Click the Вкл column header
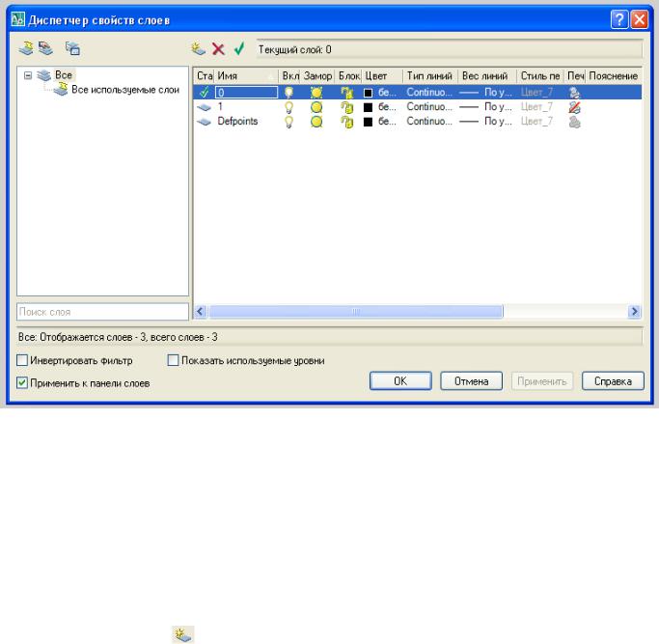659x644 pixels. [x=290, y=76]
